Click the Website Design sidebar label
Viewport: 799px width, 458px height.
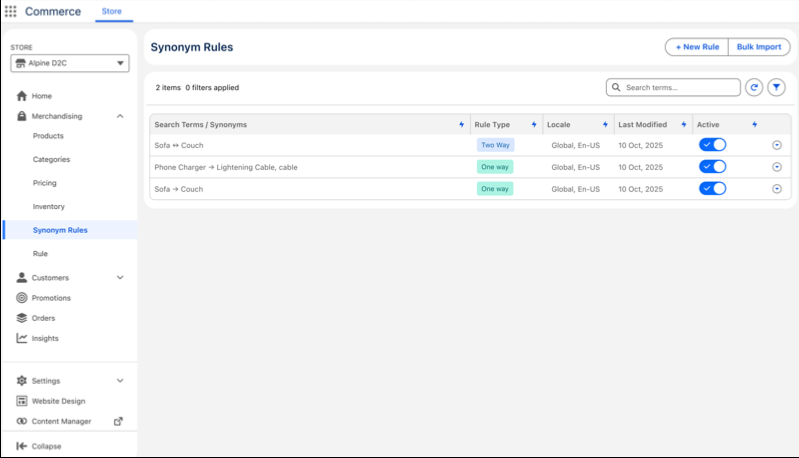click(x=59, y=401)
